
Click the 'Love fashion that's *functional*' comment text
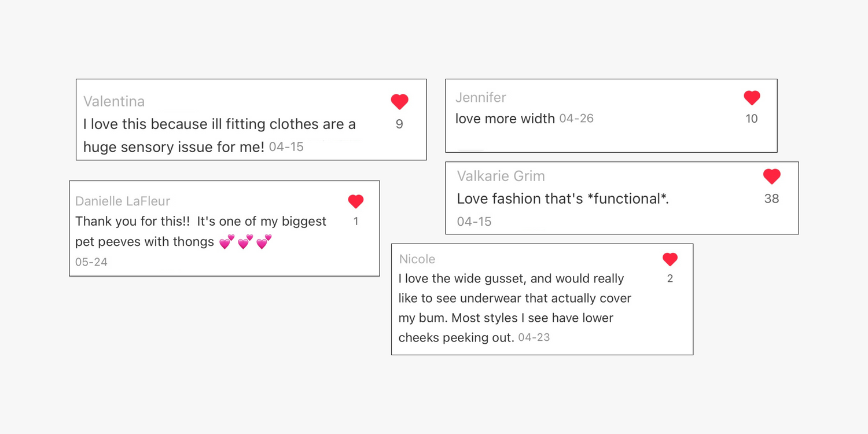(563, 198)
